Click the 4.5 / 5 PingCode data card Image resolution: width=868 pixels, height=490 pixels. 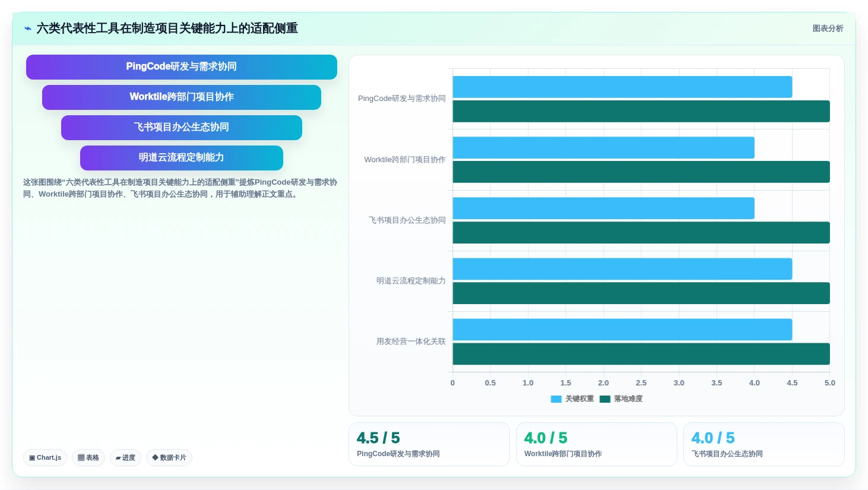click(429, 444)
